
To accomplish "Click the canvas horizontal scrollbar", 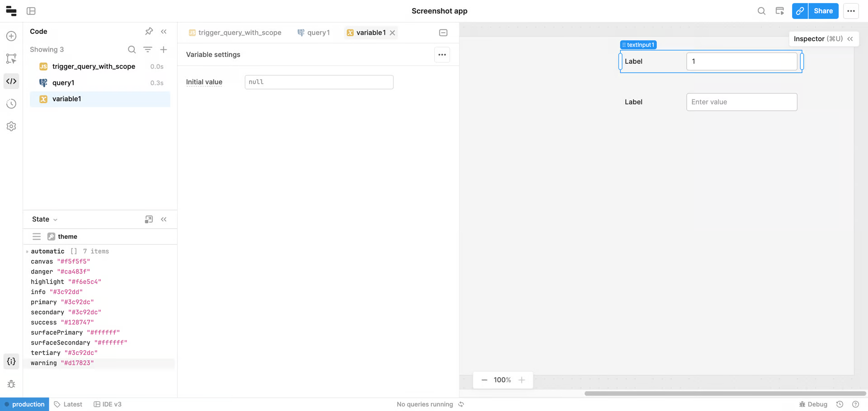I will (725, 393).
